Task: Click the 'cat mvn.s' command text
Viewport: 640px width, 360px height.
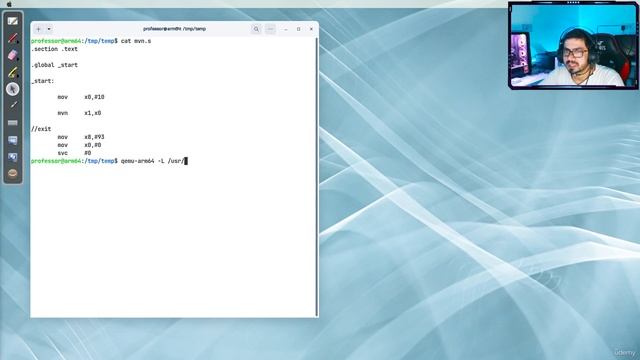Action: tap(136, 41)
